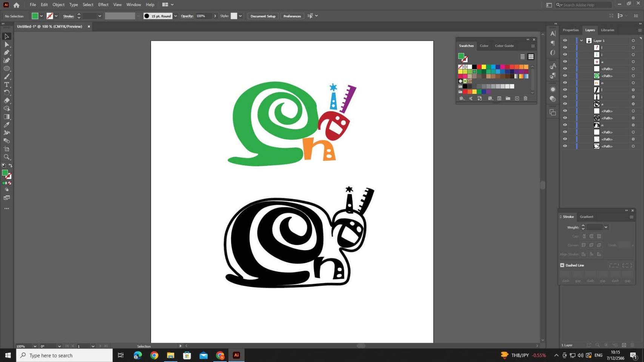644x362 pixels.
Task: Hide Layer 1 using the eye icon
Action: click(x=565, y=40)
